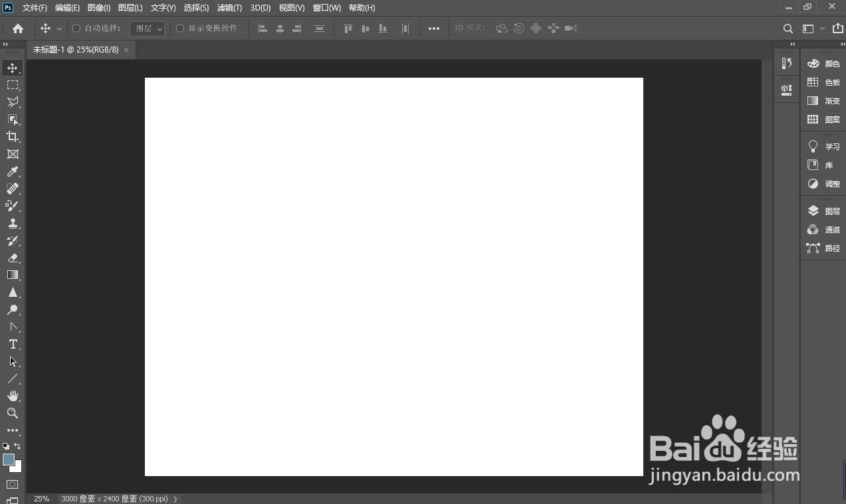Open the 3D cube properties panel icon
The width and height of the screenshot is (846, 504).
pos(787,89)
